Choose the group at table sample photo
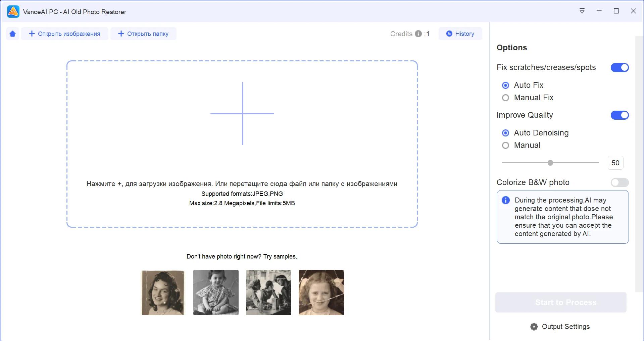This screenshot has width=644, height=341. (x=268, y=292)
